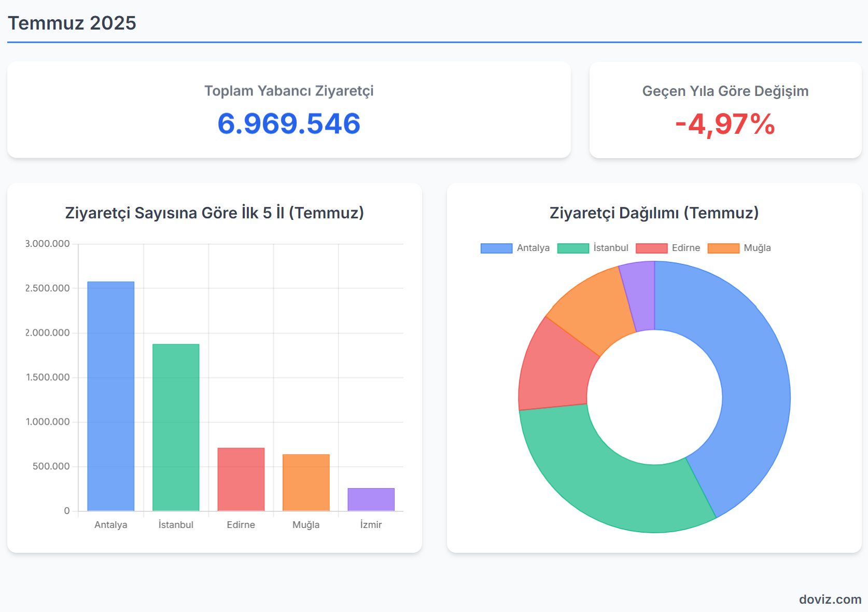
Task: Click the purple İzmir bar
Action: point(371,499)
